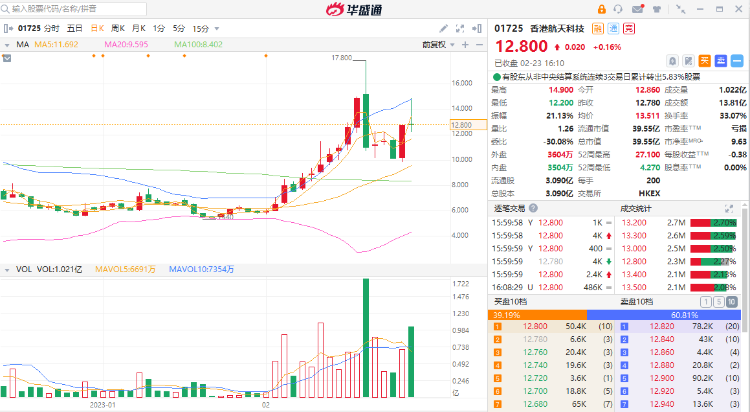Collapse the right quote panel icon

pos(477,29)
